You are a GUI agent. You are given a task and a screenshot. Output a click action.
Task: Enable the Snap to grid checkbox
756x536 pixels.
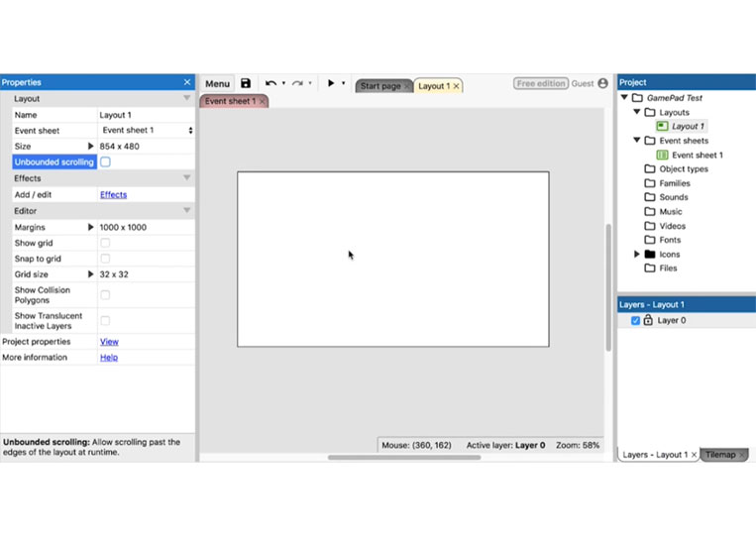[105, 259]
